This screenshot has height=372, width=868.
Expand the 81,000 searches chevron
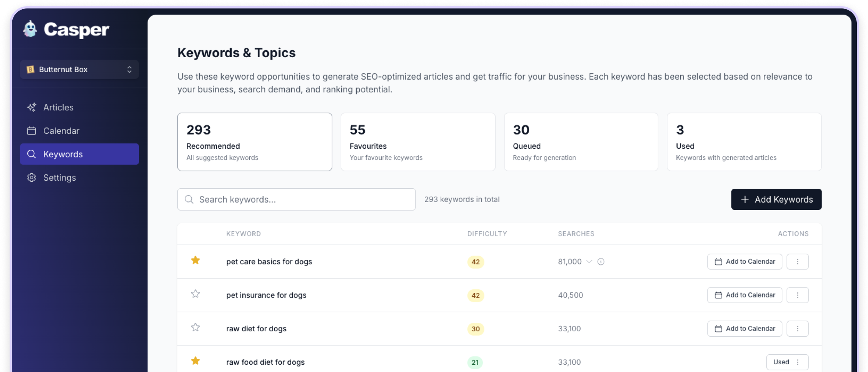589,262
